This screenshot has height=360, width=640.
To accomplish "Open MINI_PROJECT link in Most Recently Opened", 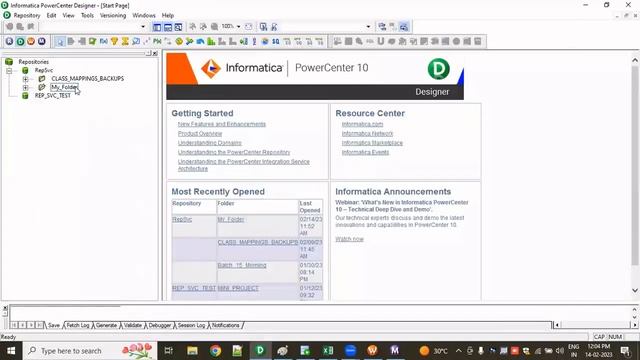I will click(x=238, y=288).
